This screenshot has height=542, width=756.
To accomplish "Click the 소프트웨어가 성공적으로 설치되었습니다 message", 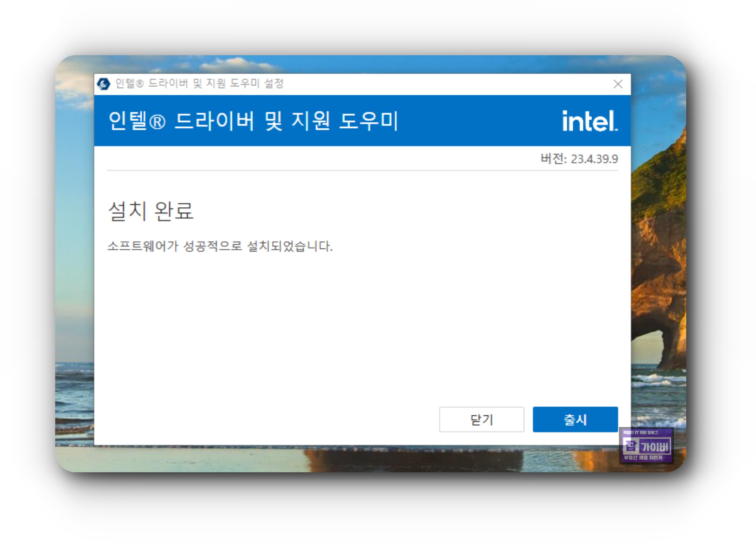I will (220, 246).
